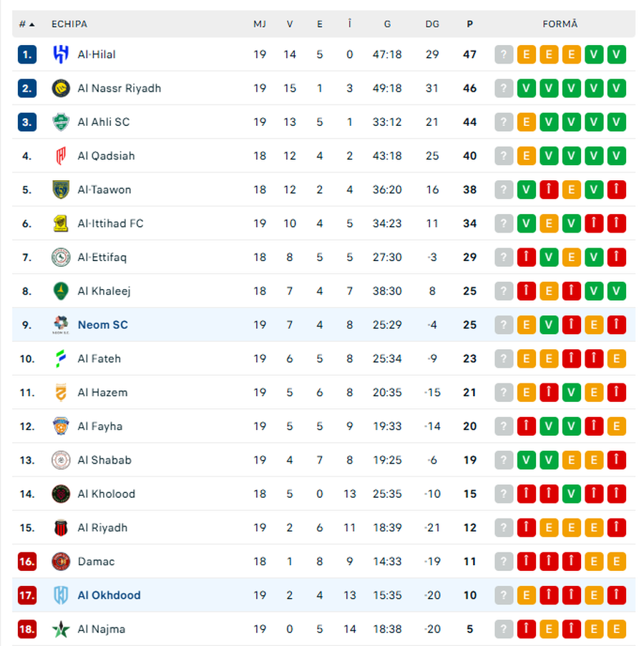Image resolution: width=644 pixels, height=646 pixels.
Task: Sort standings by the DG column header
Action: tap(432, 24)
